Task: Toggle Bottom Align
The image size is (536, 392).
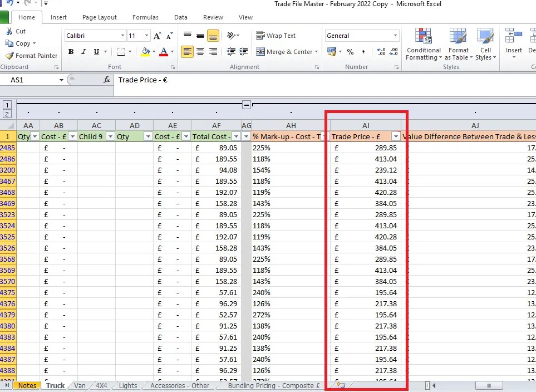Action: [213, 35]
